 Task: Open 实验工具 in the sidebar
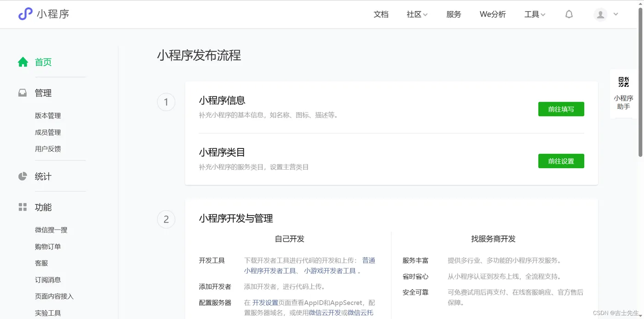coord(48,313)
